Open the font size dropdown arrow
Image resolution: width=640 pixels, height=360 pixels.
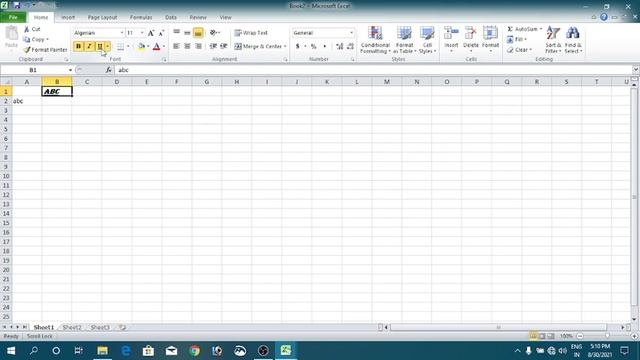coord(142,33)
